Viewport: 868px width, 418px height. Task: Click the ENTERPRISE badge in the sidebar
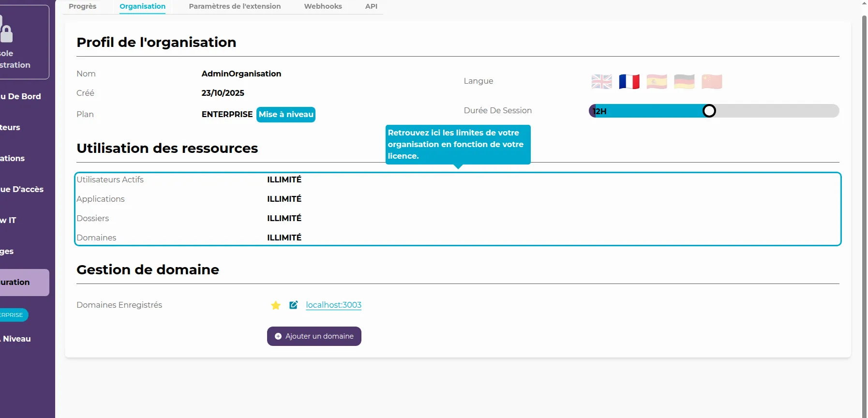click(13, 315)
